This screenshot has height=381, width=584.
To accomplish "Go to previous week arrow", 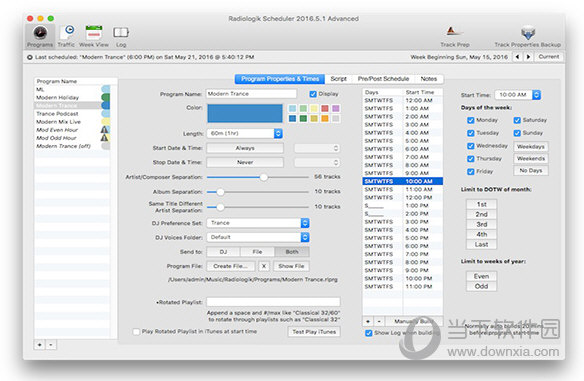I will 517,57.
